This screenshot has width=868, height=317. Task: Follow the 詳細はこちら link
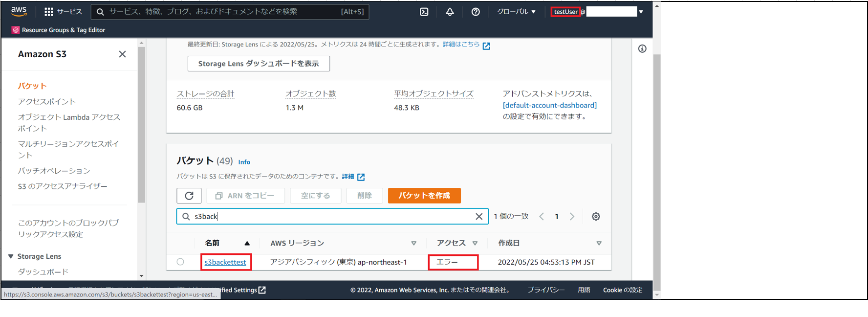(x=461, y=45)
